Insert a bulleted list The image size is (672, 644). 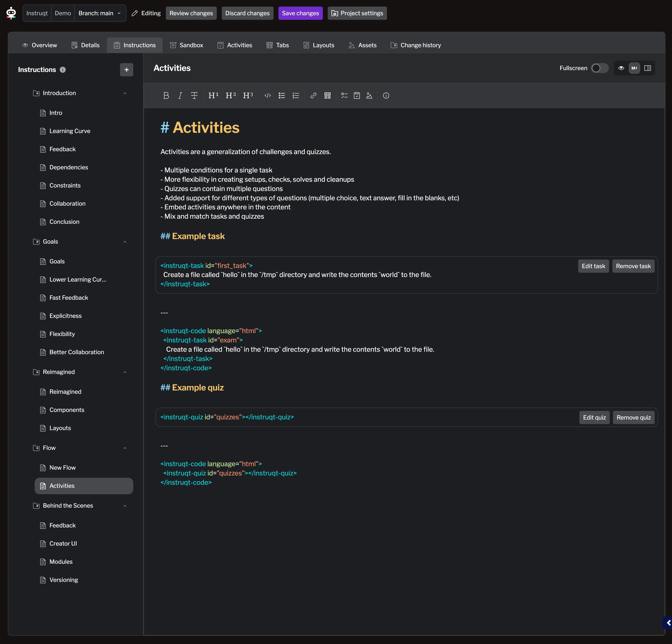282,96
